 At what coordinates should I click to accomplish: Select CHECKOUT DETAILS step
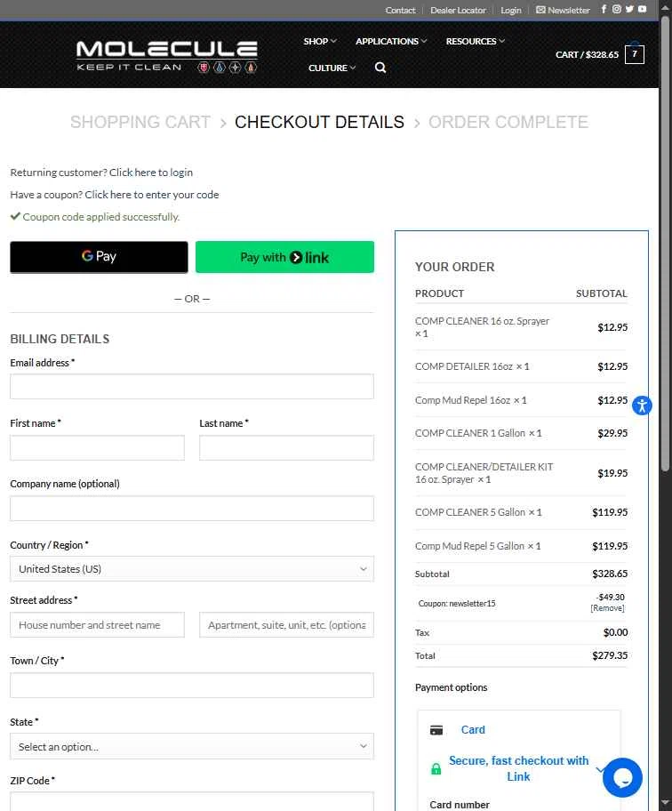point(319,122)
